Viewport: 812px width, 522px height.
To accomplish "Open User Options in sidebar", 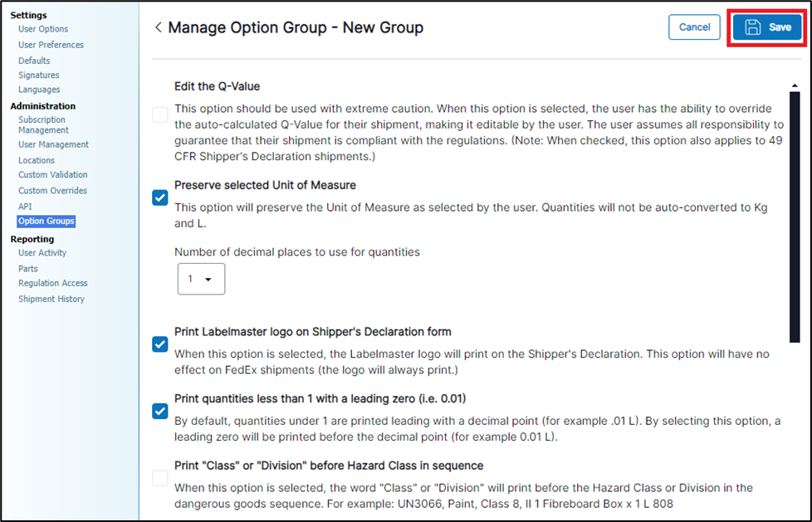I will 43,29.
